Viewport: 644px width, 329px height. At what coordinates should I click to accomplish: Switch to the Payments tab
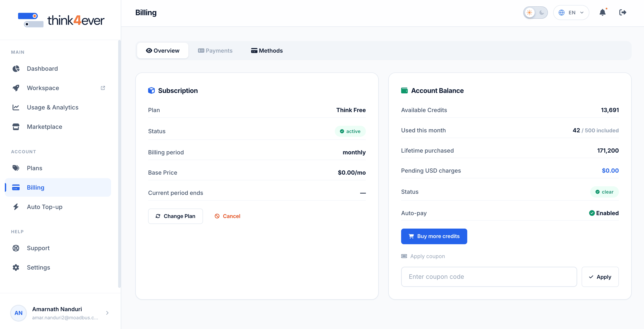pyautogui.click(x=215, y=51)
